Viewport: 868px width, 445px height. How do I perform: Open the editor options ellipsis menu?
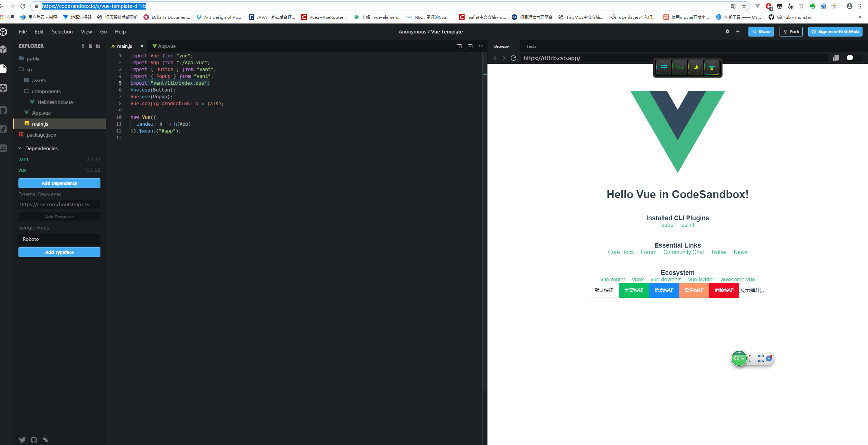pos(481,46)
